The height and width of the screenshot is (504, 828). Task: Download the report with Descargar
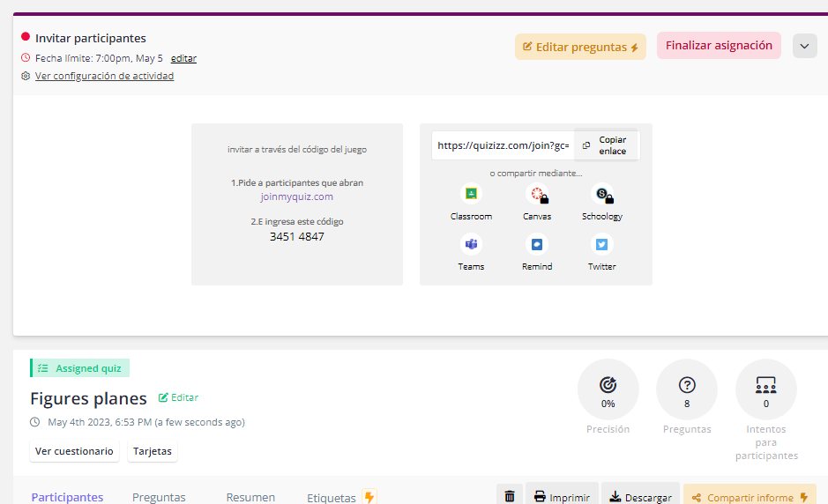(x=640, y=497)
